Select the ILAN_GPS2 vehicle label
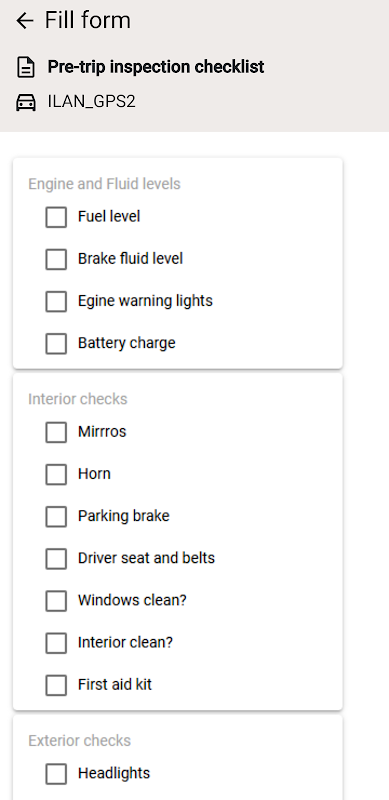This screenshot has height=800, width=389. tap(91, 102)
